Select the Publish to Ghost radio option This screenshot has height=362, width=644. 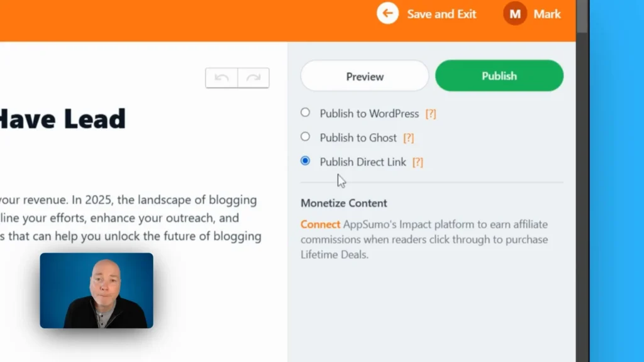pos(305,136)
